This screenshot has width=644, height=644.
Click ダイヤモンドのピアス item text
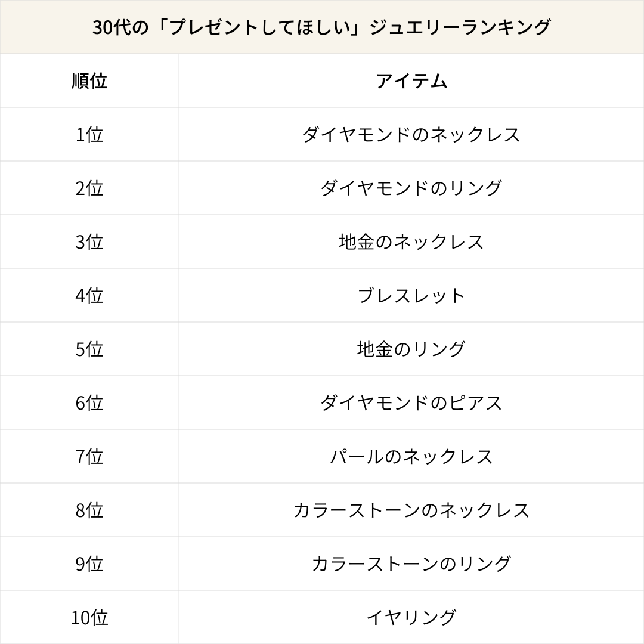tap(411, 403)
